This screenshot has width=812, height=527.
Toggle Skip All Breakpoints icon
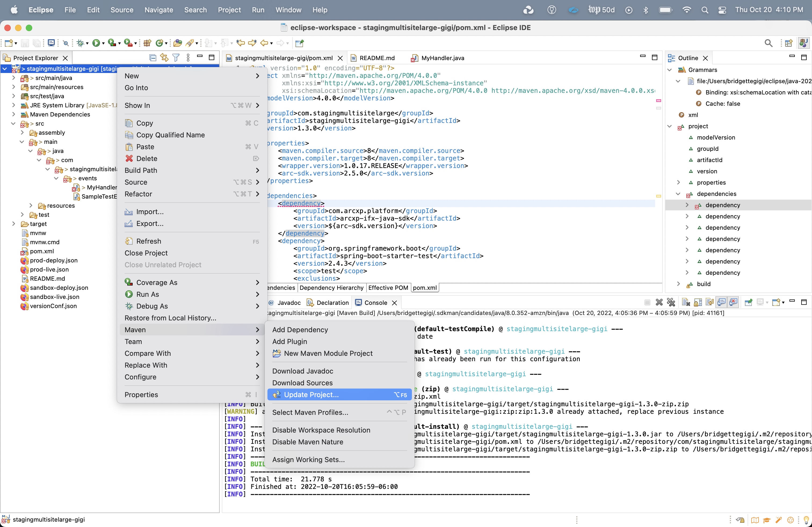pyautogui.click(x=66, y=43)
